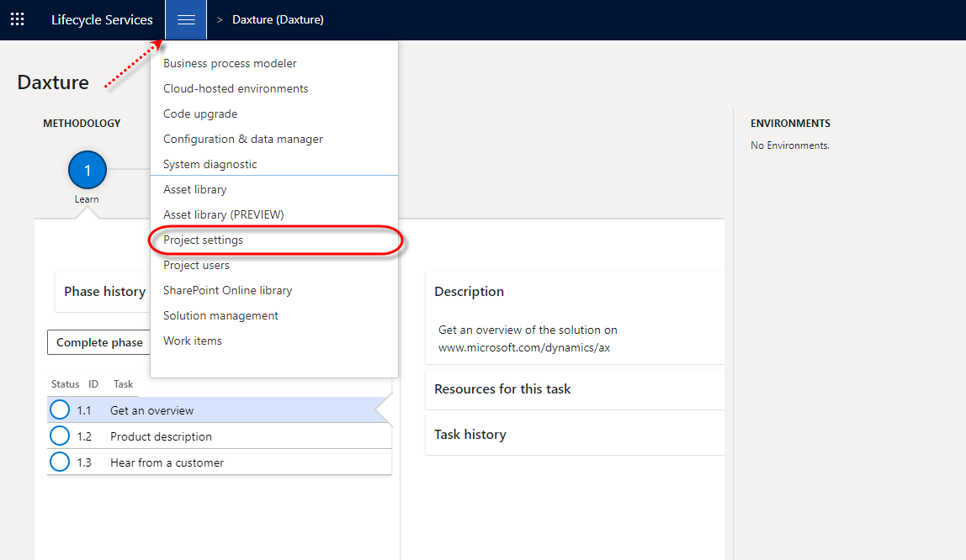Select Project settings
966x560 pixels.
(204, 240)
